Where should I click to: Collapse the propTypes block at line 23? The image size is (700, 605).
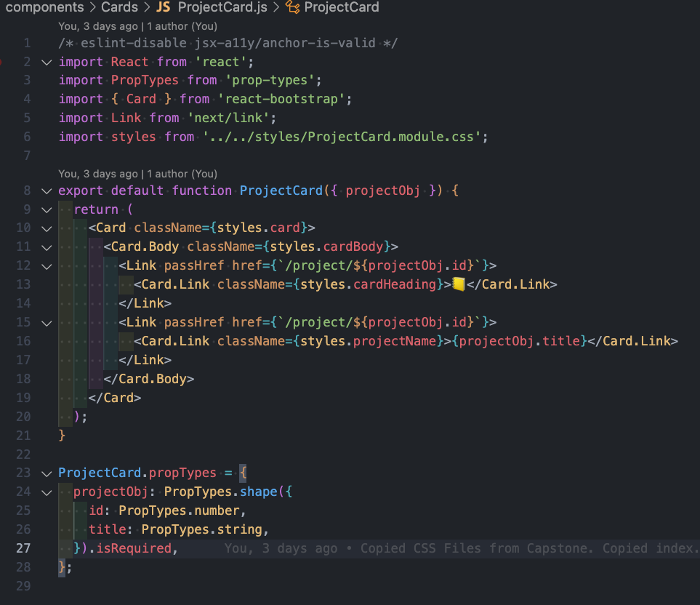click(46, 473)
